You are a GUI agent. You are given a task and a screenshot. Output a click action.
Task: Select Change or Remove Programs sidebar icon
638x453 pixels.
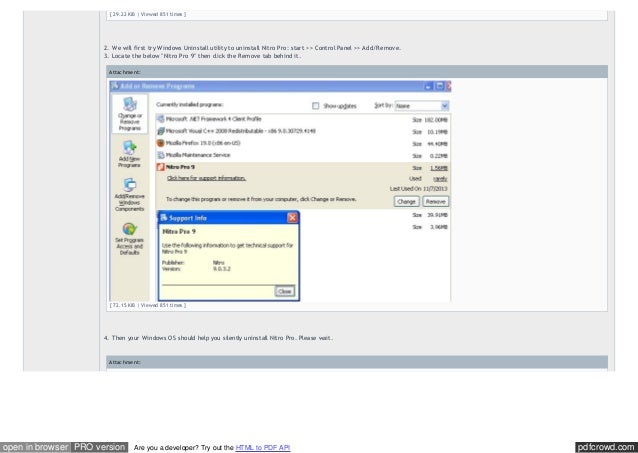point(130,114)
